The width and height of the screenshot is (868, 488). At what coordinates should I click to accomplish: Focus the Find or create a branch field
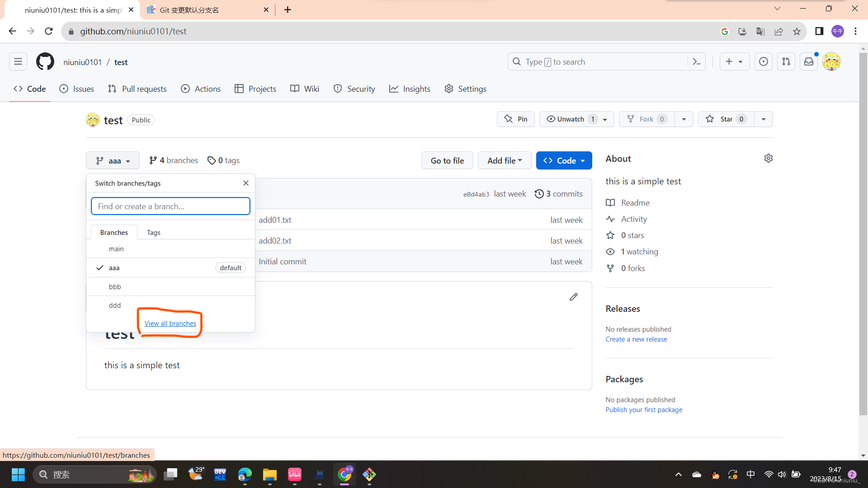pyautogui.click(x=170, y=206)
